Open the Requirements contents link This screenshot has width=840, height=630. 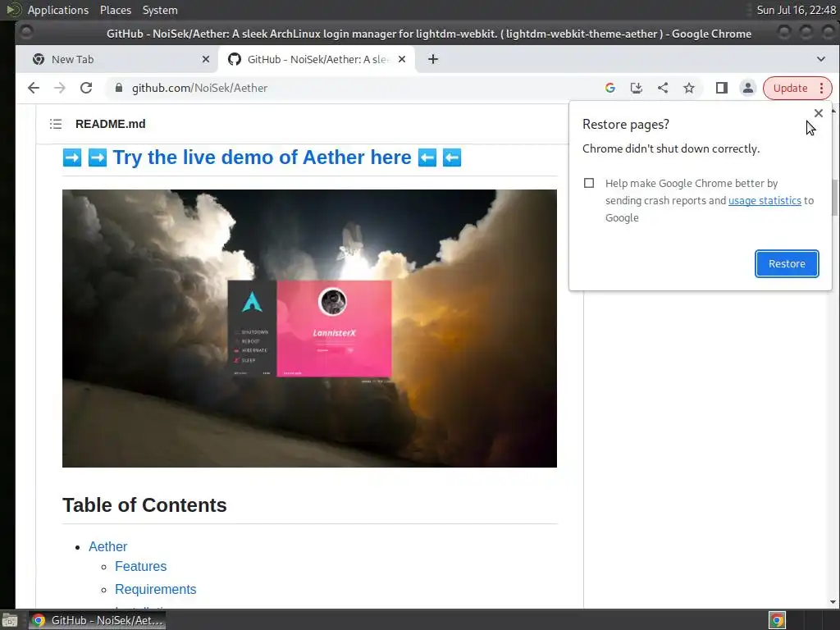(x=155, y=589)
